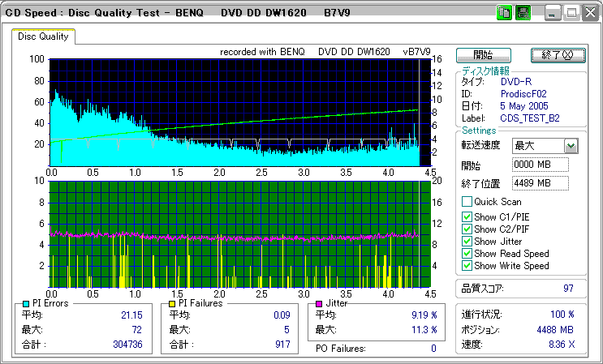
Task: Click the 開始 position field showing 0000 MB
Action: point(541,165)
